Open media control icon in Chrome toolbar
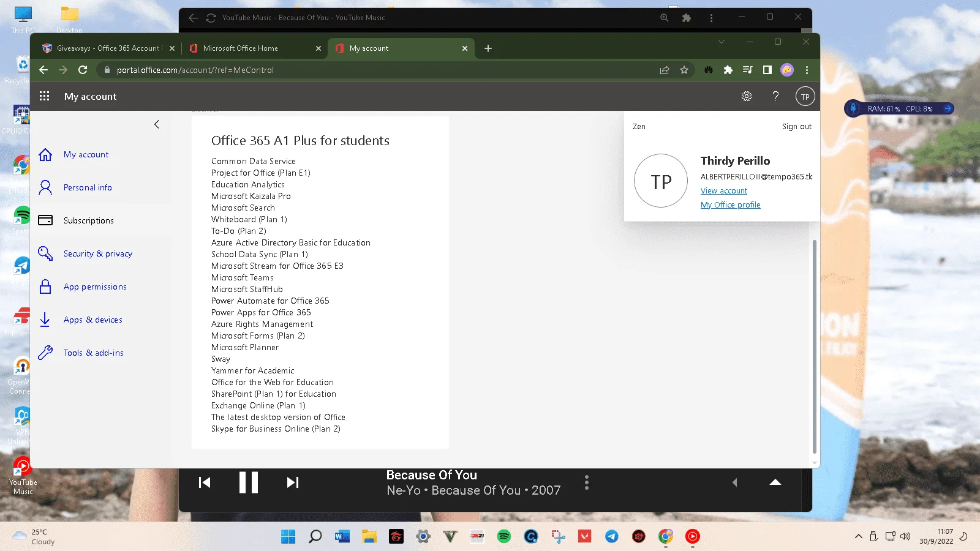Viewport: 980px width, 551px height. [747, 70]
